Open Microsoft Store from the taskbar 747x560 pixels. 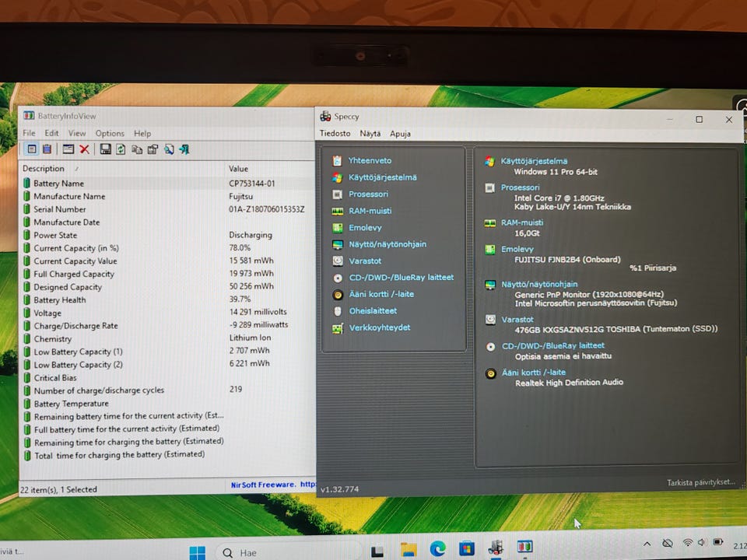(466, 548)
